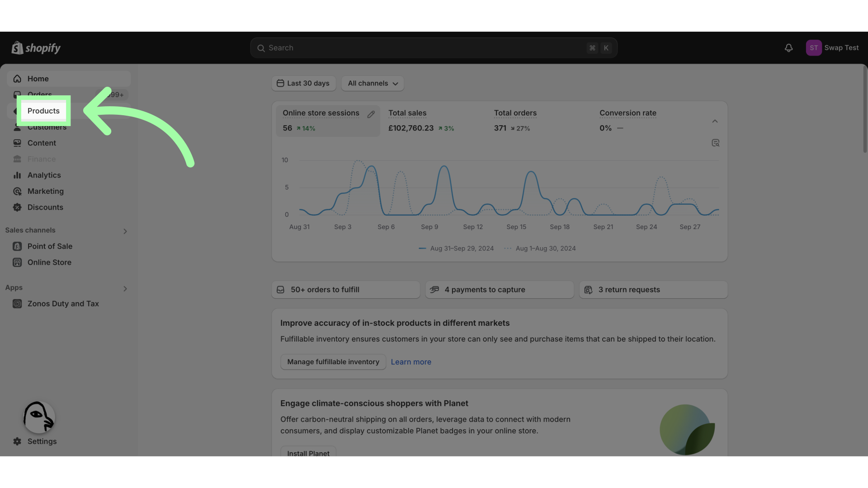Click the Analytics bar chart icon
Image resolution: width=868 pixels, height=488 pixels.
click(17, 175)
